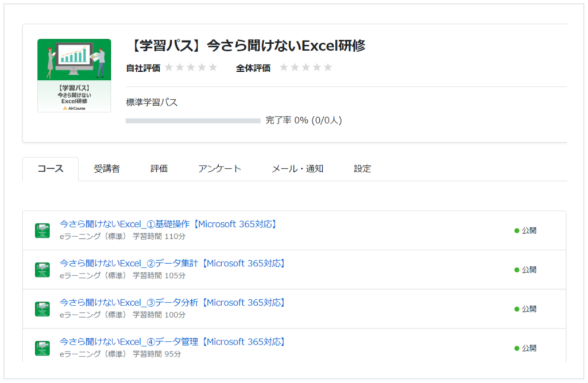Click fifth star of 自社評価 rating
The image size is (588, 383).
tap(213, 68)
